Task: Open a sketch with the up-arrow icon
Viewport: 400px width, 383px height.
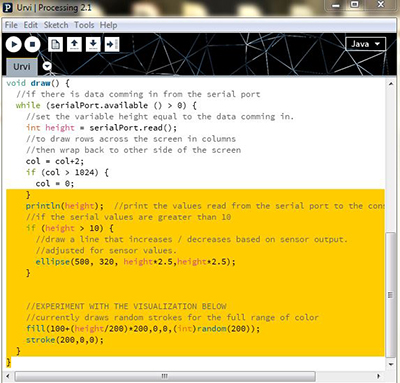Action: [74, 44]
